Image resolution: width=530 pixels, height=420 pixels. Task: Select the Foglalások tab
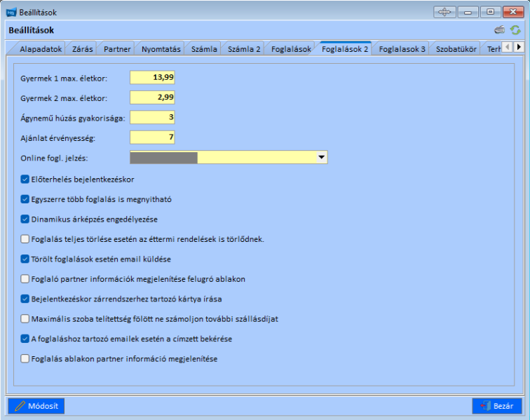(291, 49)
